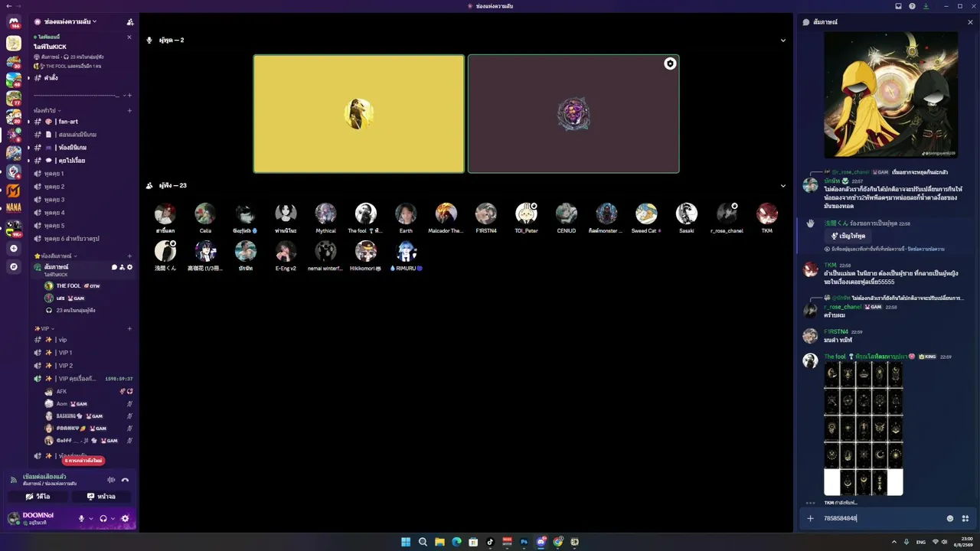Click audience member Celia avatar

point(205,214)
